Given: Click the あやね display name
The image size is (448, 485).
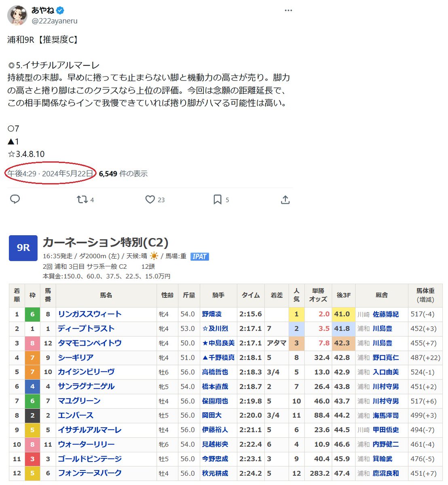Looking at the screenshot, I should [43, 10].
